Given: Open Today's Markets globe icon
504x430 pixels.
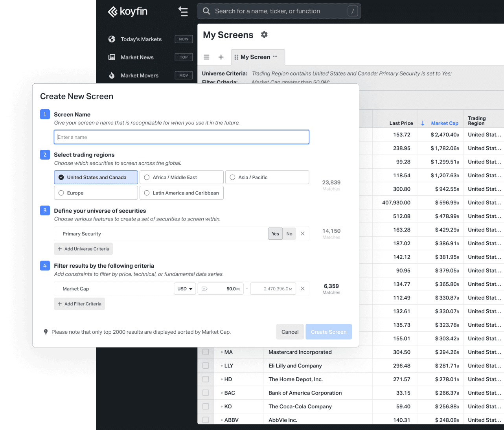Looking at the screenshot, I should point(112,39).
